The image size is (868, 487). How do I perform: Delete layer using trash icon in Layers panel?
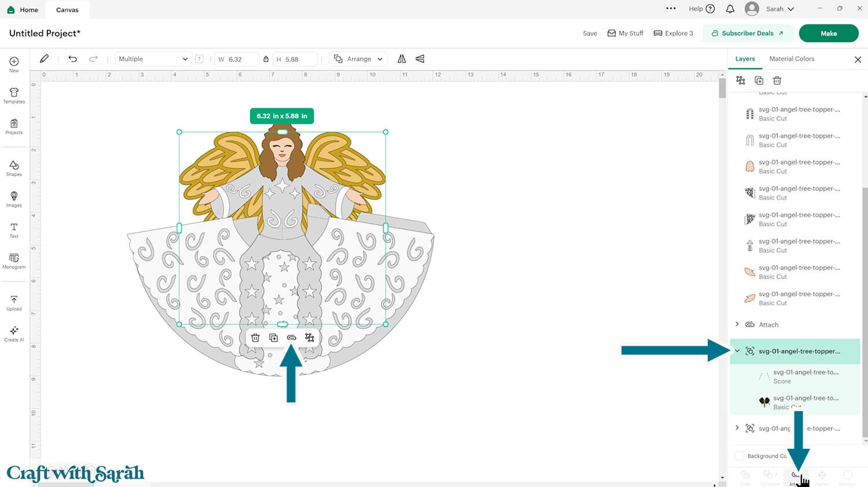pyautogui.click(x=777, y=80)
